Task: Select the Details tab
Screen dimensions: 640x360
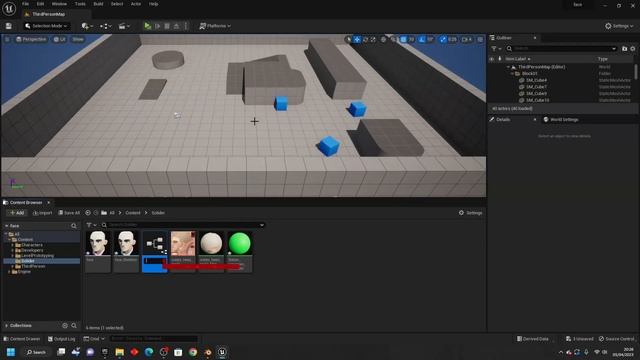Action: (x=503, y=120)
